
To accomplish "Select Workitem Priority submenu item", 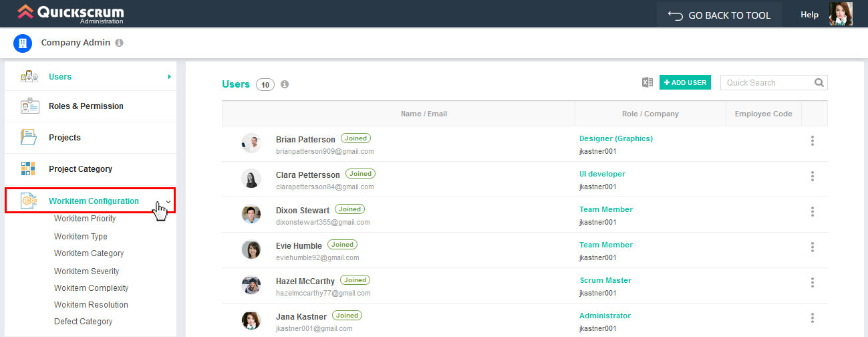I will (x=85, y=219).
